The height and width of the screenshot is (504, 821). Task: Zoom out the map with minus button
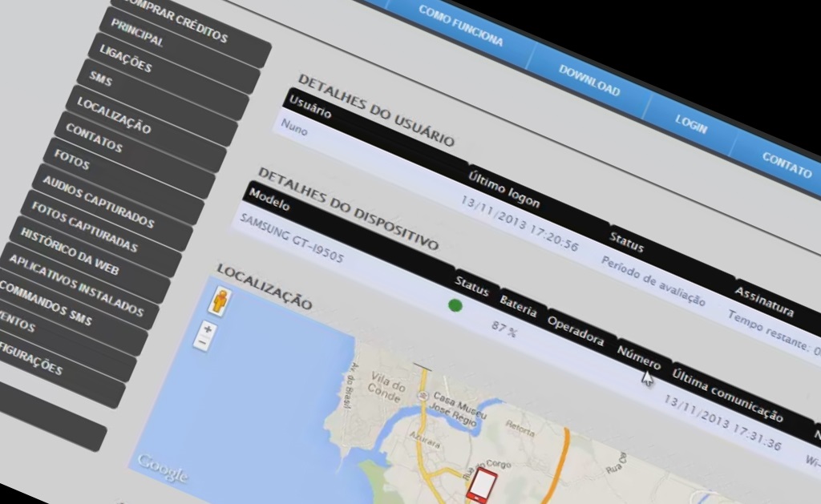[201, 343]
